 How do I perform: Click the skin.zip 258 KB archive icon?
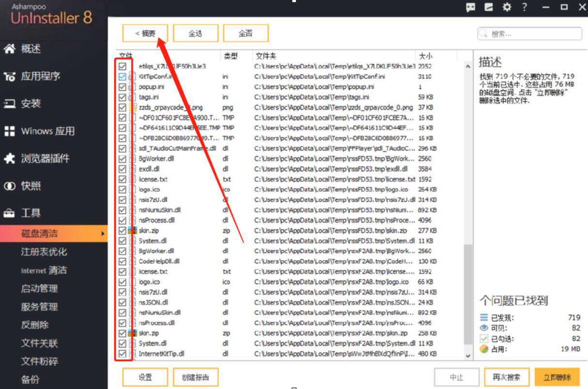point(132,333)
